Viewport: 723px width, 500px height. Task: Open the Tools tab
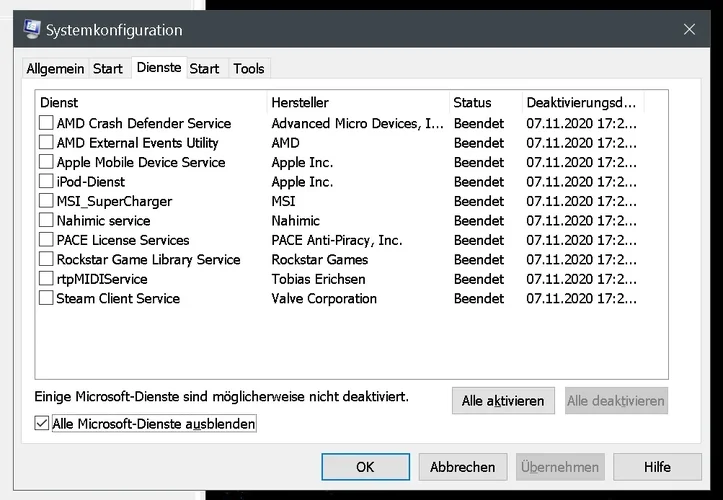pyautogui.click(x=249, y=68)
